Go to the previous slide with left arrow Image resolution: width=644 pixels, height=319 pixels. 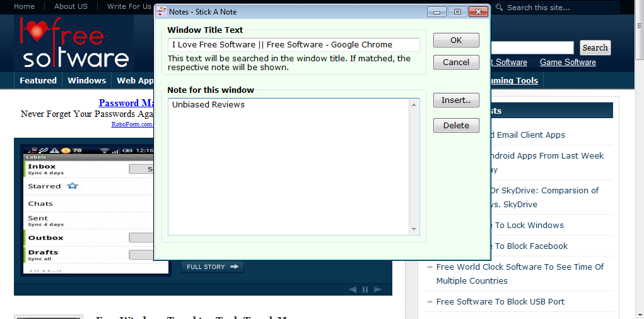pos(352,290)
